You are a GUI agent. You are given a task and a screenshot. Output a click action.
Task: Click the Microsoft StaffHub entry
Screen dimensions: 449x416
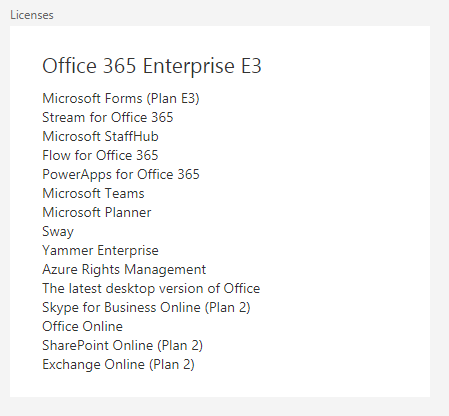pos(100,136)
